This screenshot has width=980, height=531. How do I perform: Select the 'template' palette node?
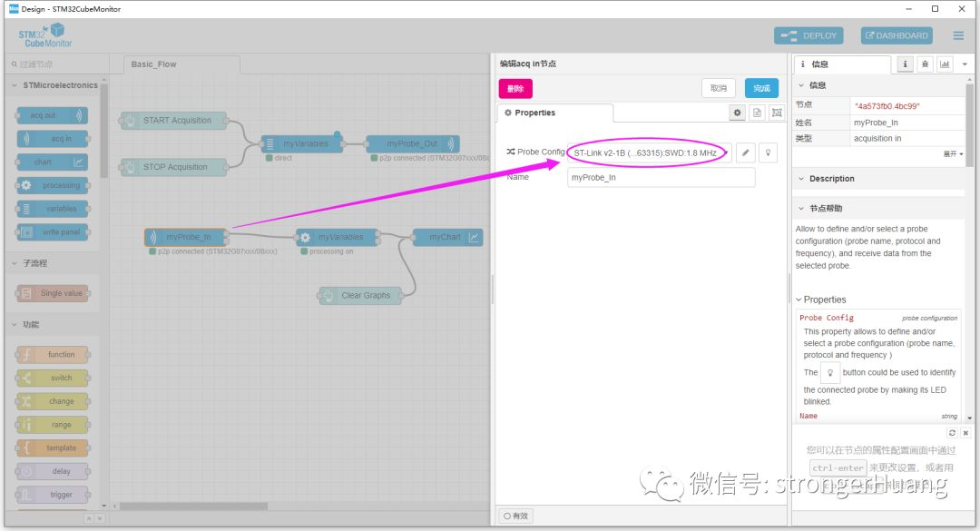pyautogui.click(x=53, y=447)
